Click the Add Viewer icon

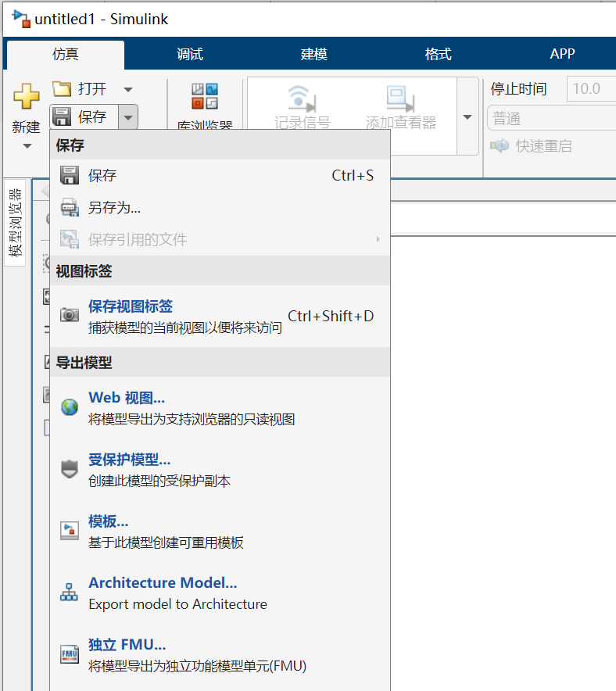tap(400, 98)
